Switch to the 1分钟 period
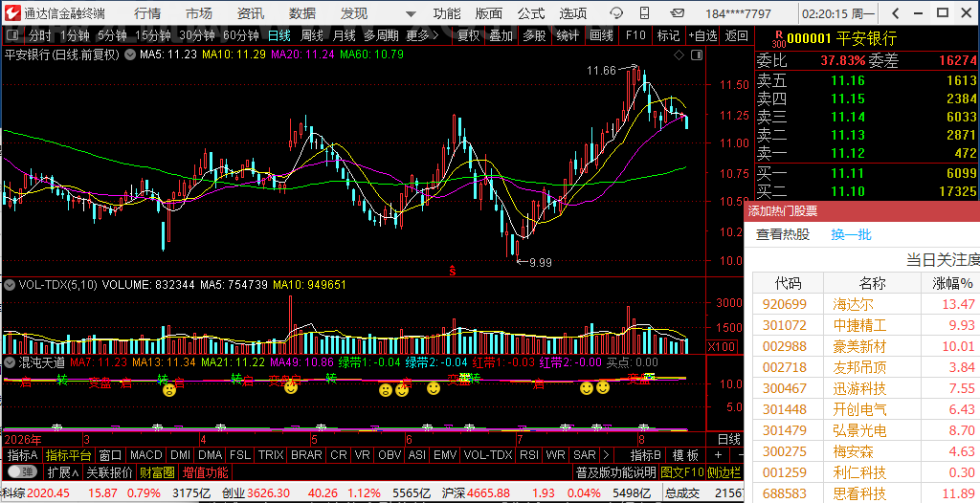This screenshot has width=980, height=503. coord(75,35)
